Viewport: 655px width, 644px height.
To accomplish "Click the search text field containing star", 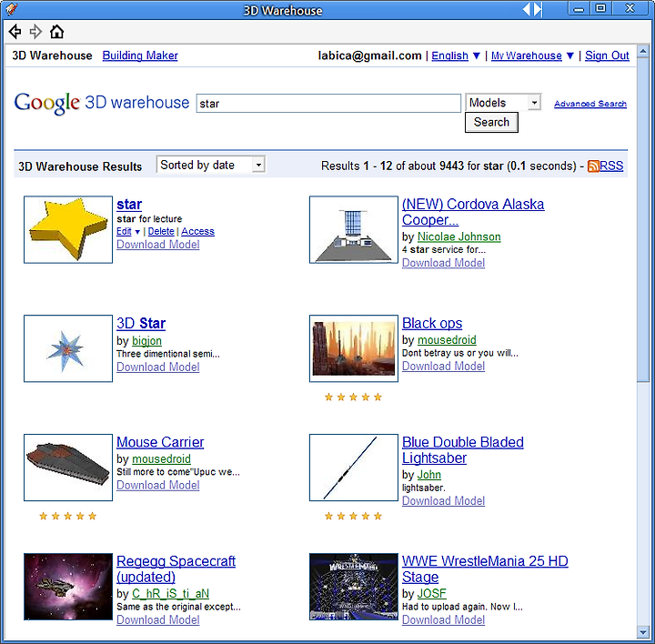I will 328,103.
